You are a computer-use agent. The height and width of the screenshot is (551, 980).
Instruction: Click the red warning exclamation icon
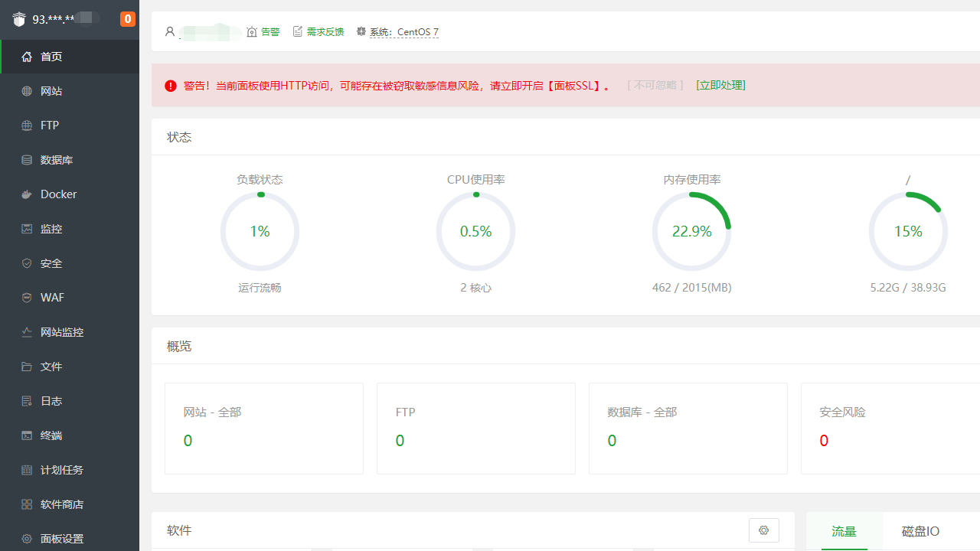(x=171, y=86)
